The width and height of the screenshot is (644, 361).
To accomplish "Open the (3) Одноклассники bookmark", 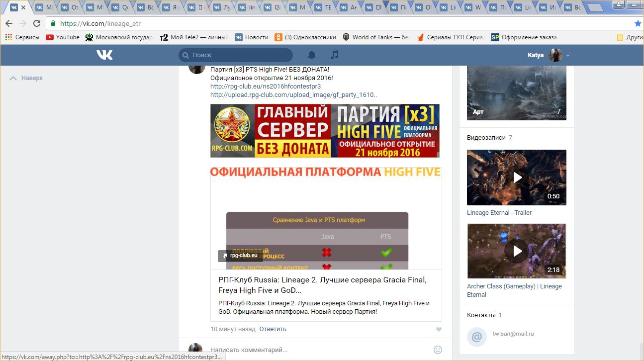I will tap(306, 37).
